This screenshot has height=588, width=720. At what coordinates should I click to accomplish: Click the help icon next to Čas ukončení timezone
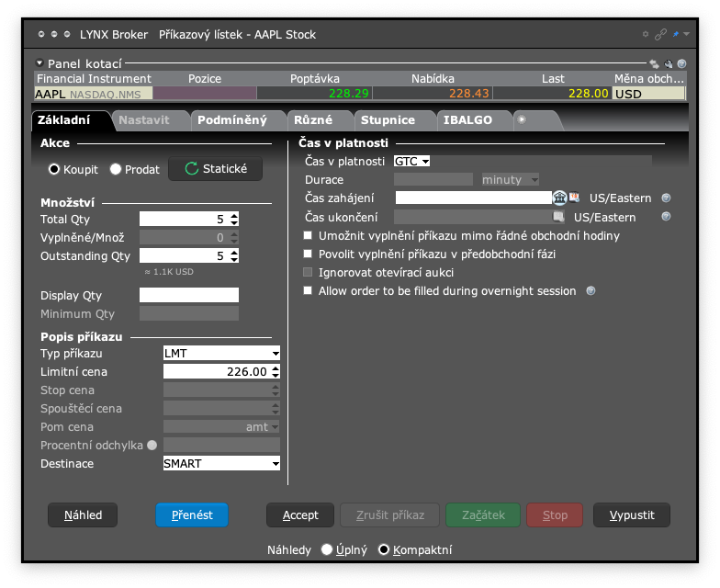pyautogui.click(x=666, y=217)
